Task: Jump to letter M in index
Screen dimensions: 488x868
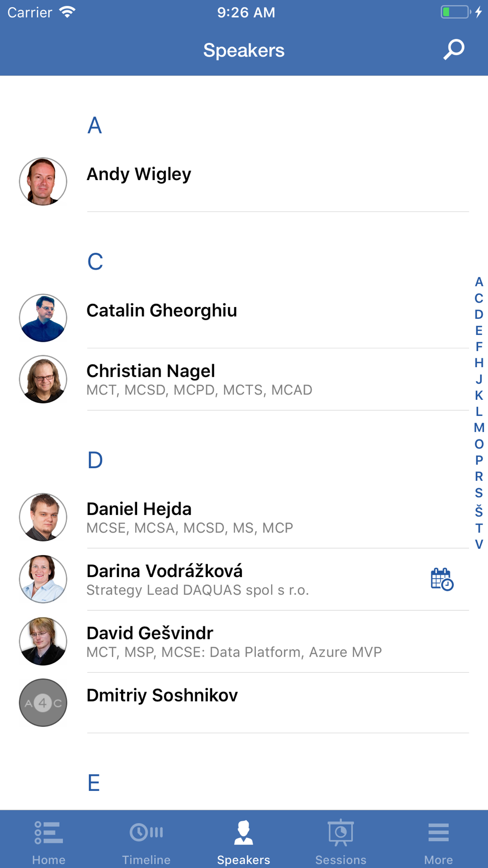Action: 479,428
